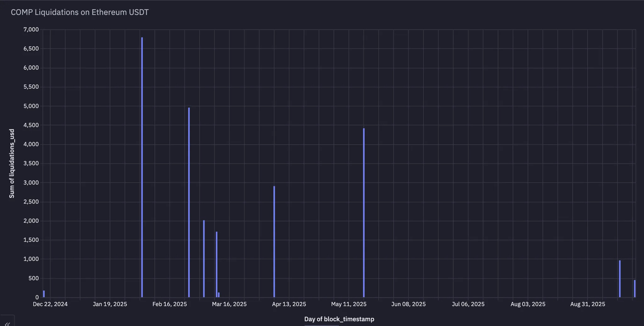Image resolution: width=644 pixels, height=326 pixels.
Task: Click the "1,500" y-axis value
Action: [x=31, y=240]
